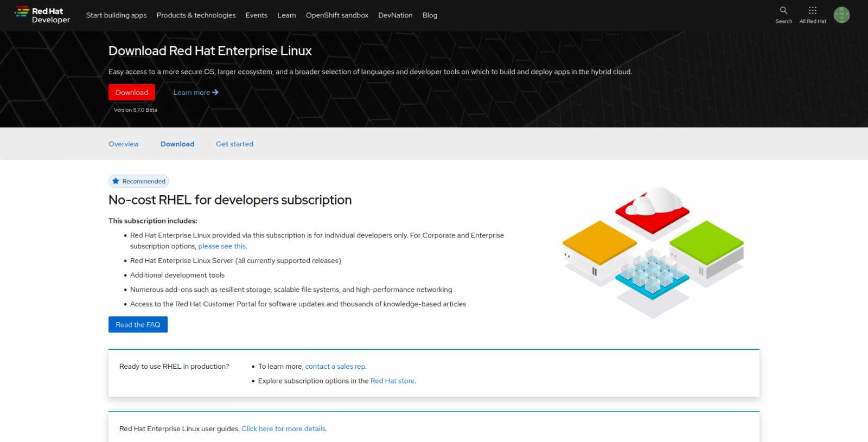868x442 pixels.
Task: Click 'Easy access to a more secure OS' description
Action: [370, 72]
